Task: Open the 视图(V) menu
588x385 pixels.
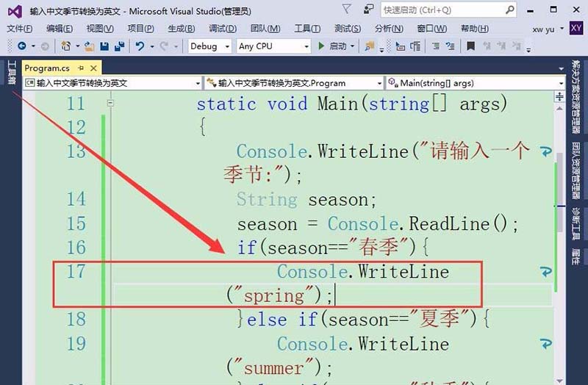Action: [100, 29]
